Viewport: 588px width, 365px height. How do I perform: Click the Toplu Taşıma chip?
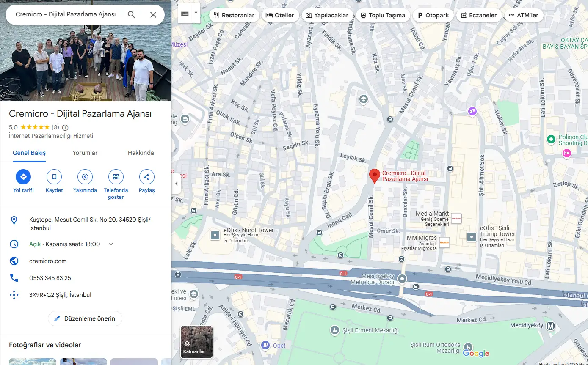click(x=383, y=15)
